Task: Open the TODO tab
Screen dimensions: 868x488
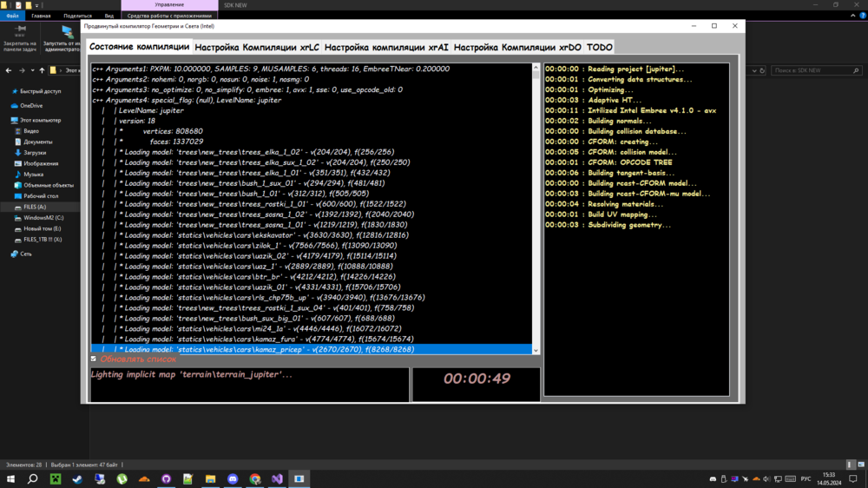Action: (x=599, y=47)
